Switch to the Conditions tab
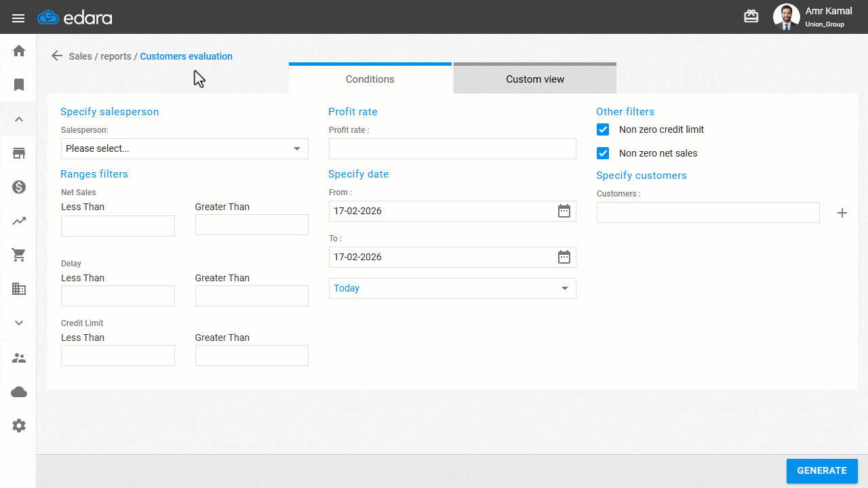 [370, 79]
